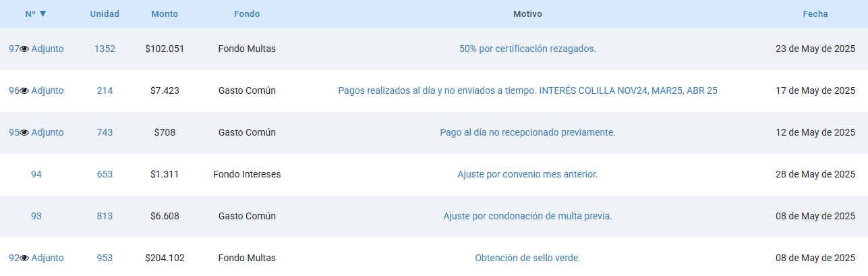Sort table by Unidad column header
Viewport: 868px width, 276px height.
(x=105, y=14)
